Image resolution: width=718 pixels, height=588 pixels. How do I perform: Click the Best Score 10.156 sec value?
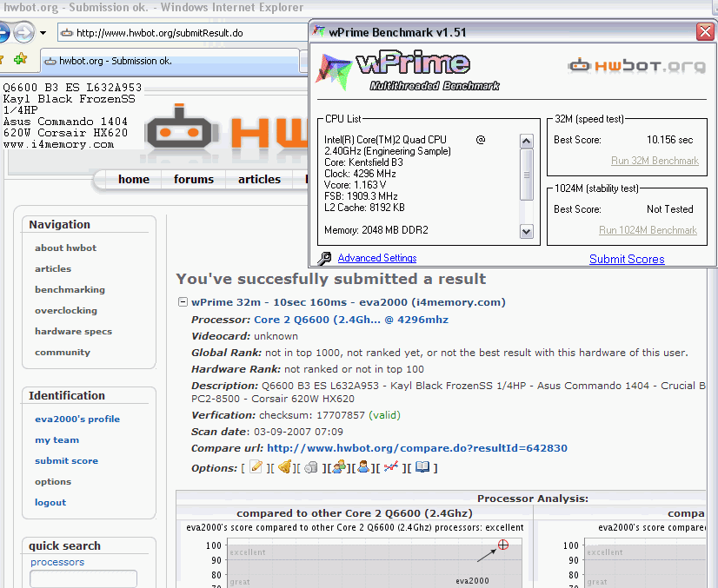(670, 140)
